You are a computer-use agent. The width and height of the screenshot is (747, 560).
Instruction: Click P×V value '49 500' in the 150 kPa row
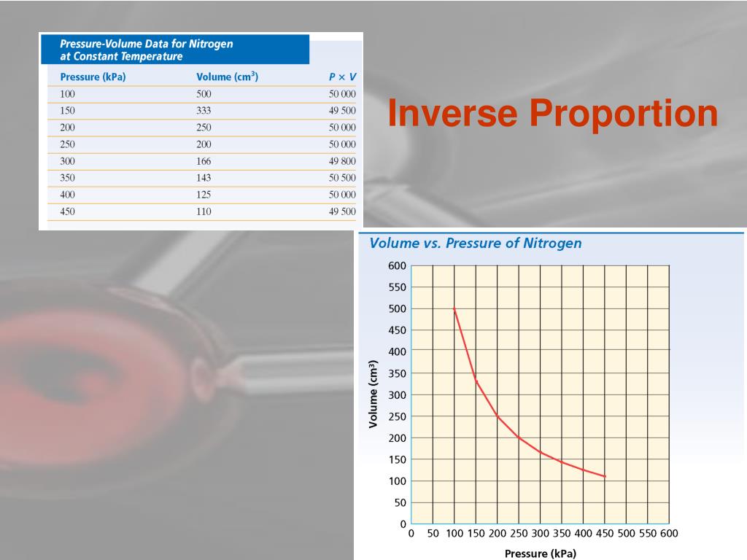(x=342, y=111)
